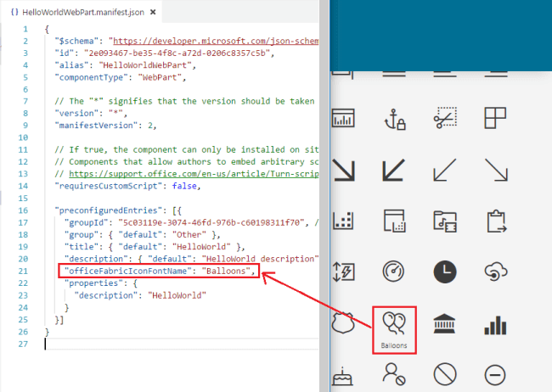Click the bold arrow pointing down-left

coord(393,170)
